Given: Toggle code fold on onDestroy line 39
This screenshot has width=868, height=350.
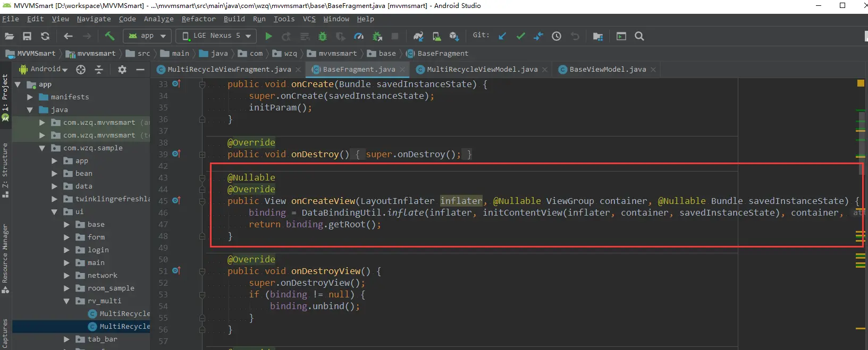Looking at the screenshot, I should pyautogui.click(x=202, y=155).
